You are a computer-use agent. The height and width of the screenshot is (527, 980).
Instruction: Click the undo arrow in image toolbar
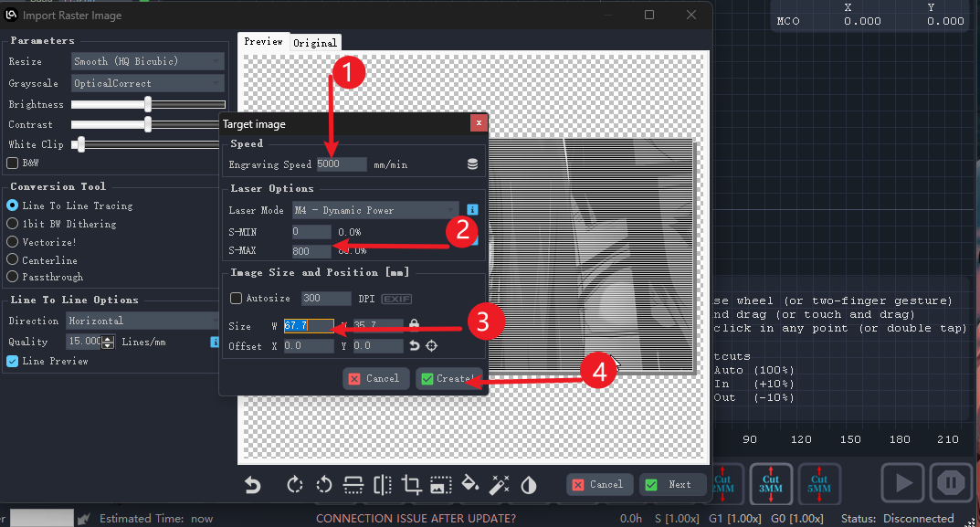pos(253,486)
